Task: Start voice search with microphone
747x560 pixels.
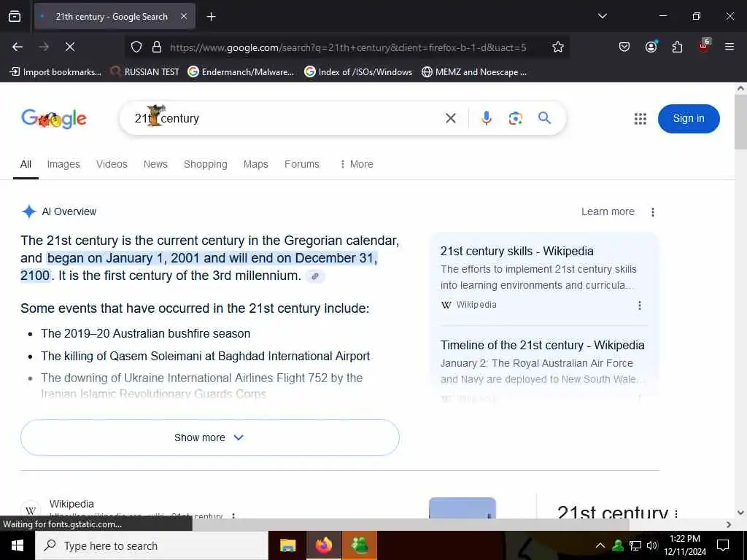Action: [486, 118]
